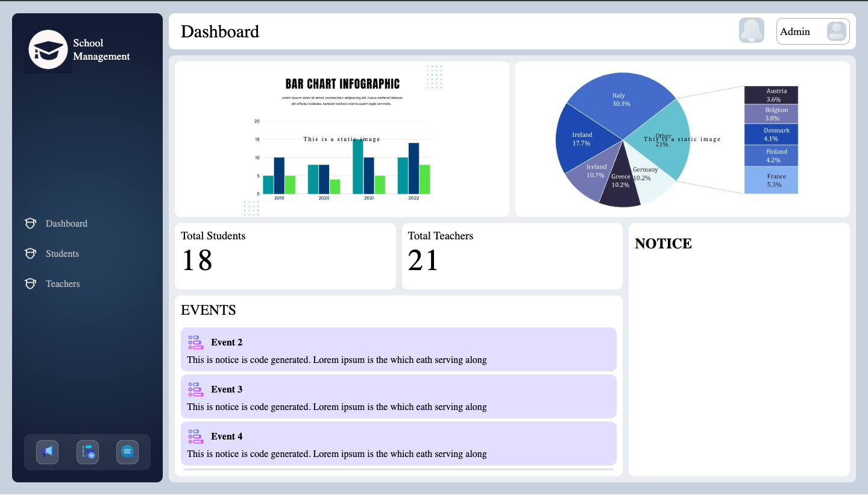The image size is (868, 495).
Task: Open the Admin profile button
Action: pos(813,31)
